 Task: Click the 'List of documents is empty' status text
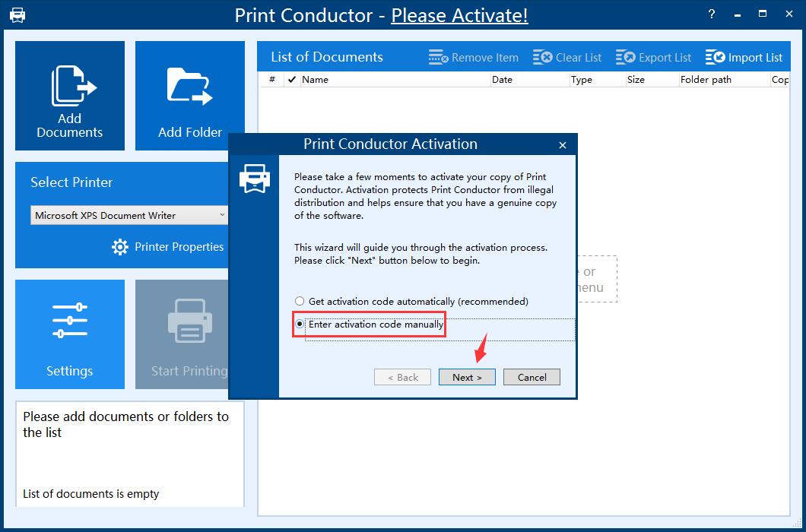(91, 494)
